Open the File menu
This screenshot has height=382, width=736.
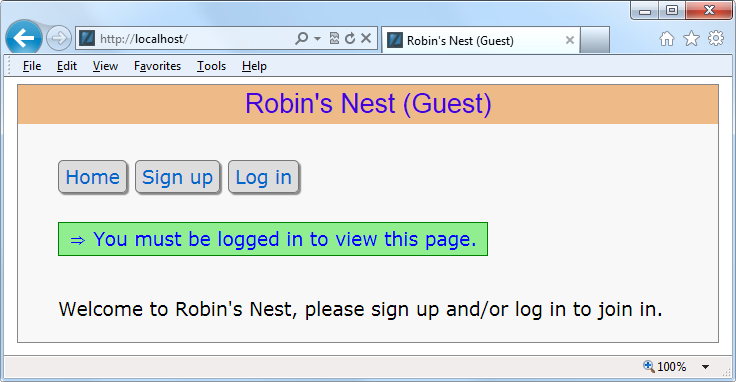32,66
